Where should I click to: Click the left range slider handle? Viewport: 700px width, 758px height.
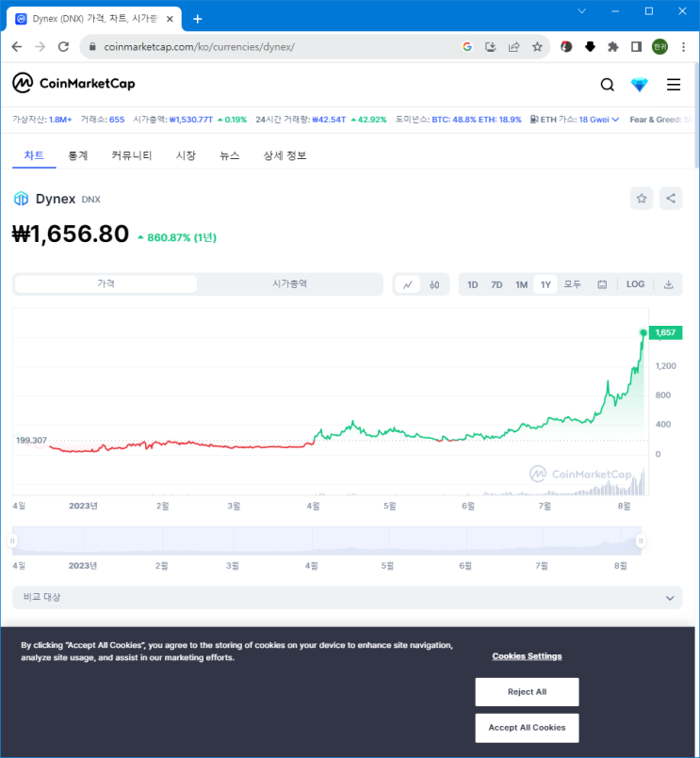coord(12,540)
